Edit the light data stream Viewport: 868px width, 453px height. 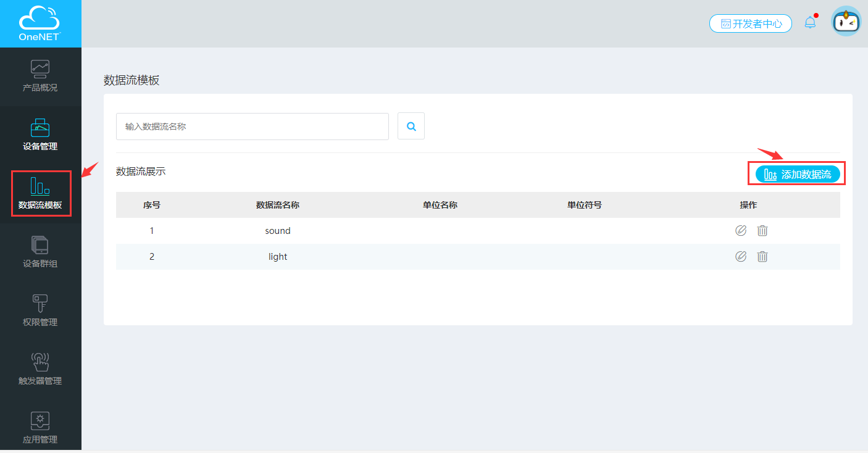click(x=741, y=256)
